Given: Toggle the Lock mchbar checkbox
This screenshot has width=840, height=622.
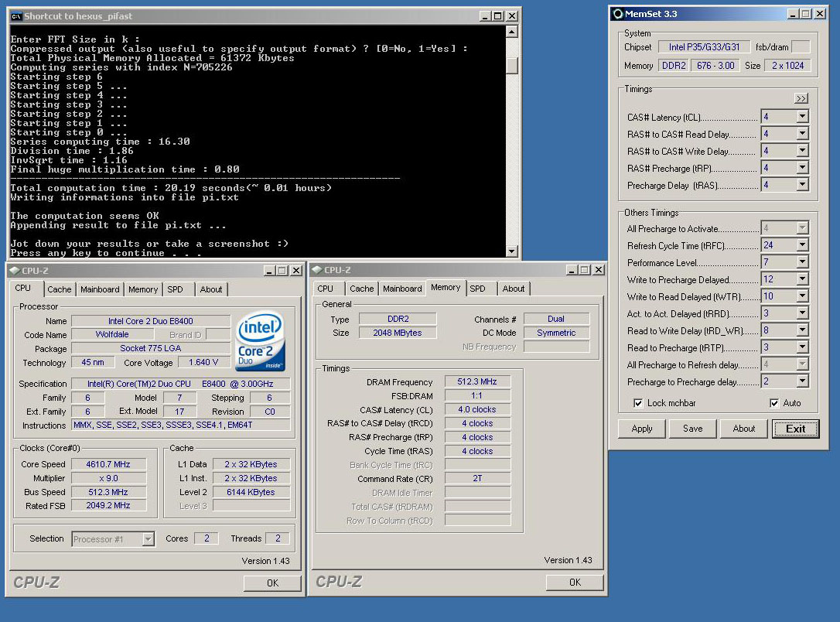Looking at the screenshot, I should point(638,403).
